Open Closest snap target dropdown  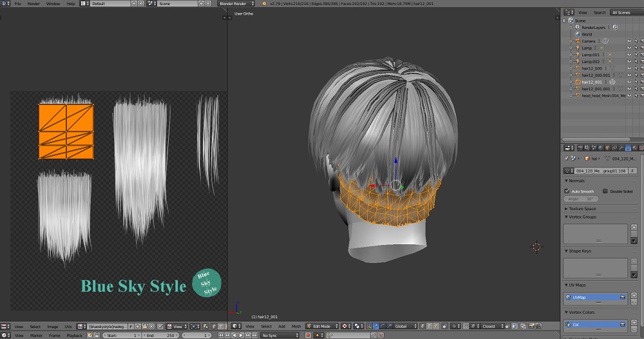click(x=491, y=326)
